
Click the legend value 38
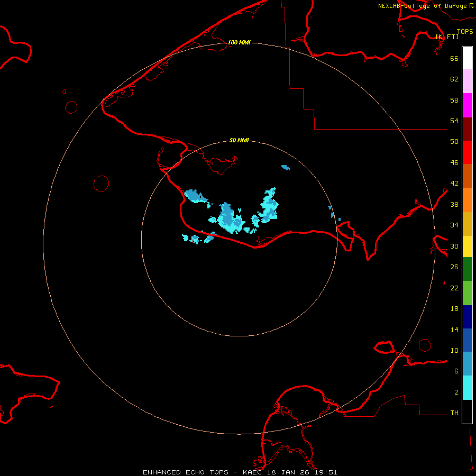point(454,204)
